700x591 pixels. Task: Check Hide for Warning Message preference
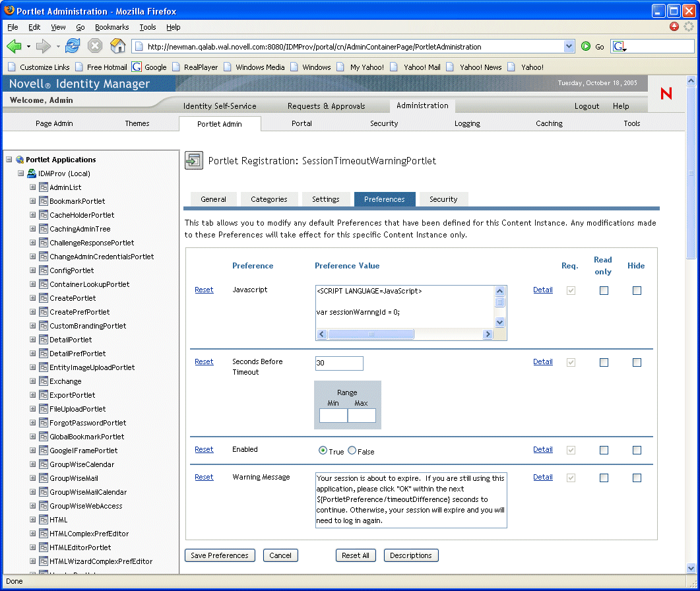[637, 478]
